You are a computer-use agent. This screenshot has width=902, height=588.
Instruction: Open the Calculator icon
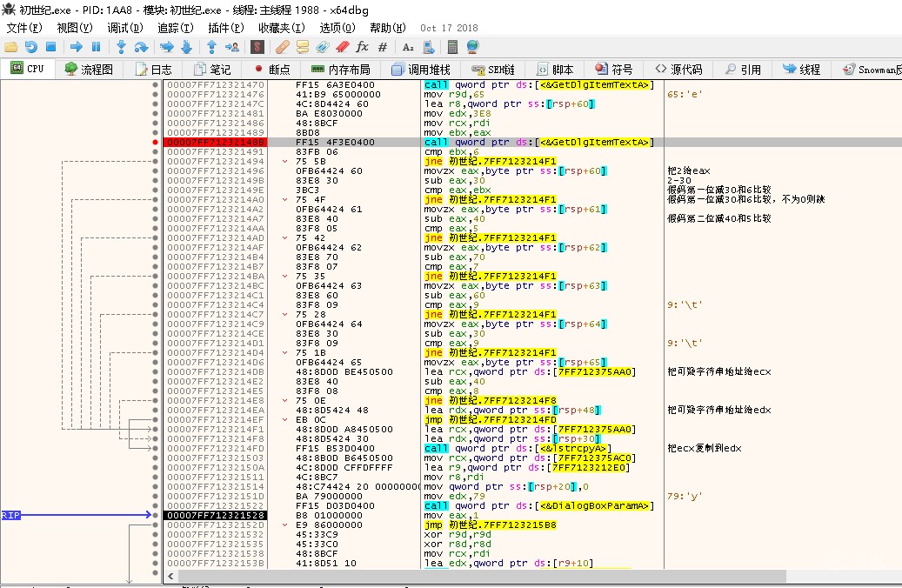point(452,47)
